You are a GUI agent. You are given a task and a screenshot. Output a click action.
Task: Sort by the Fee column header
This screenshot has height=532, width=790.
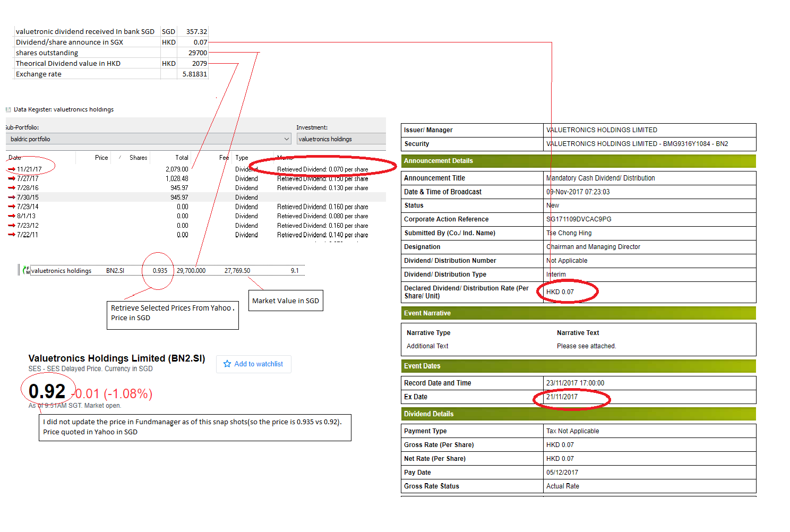pyautogui.click(x=224, y=158)
